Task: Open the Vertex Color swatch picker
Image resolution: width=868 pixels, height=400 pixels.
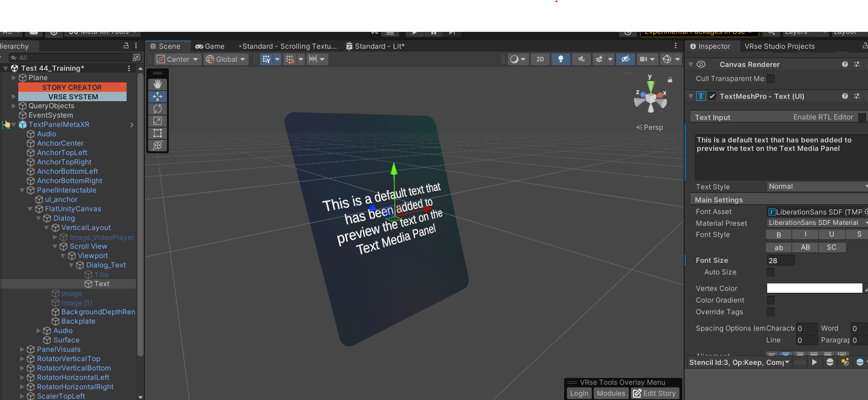Action: (815, 289)
